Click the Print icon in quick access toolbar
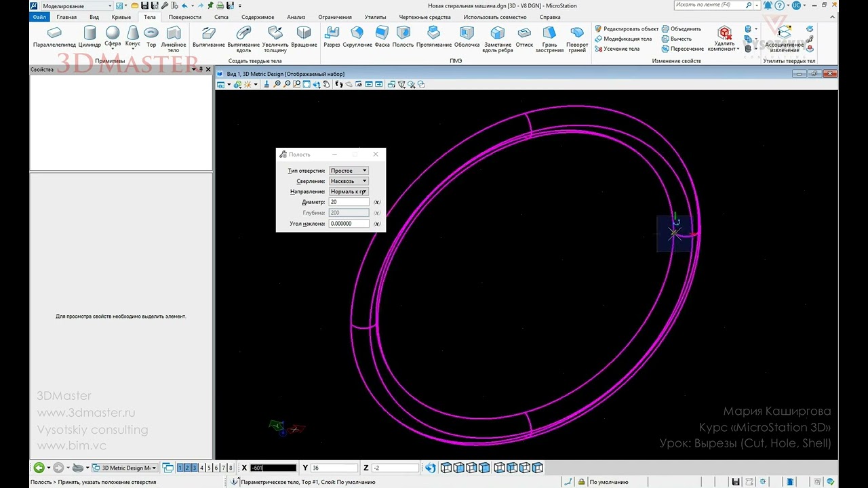This screenshot has height=488, width=868. (220, 5)
